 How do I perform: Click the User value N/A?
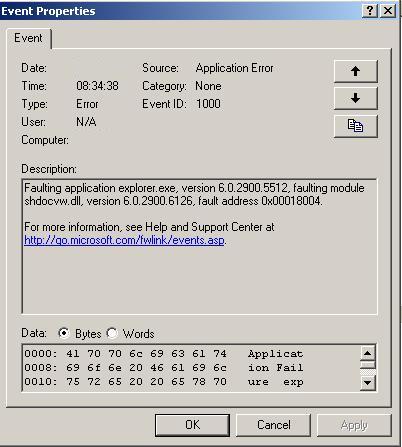tap(86, 122)
